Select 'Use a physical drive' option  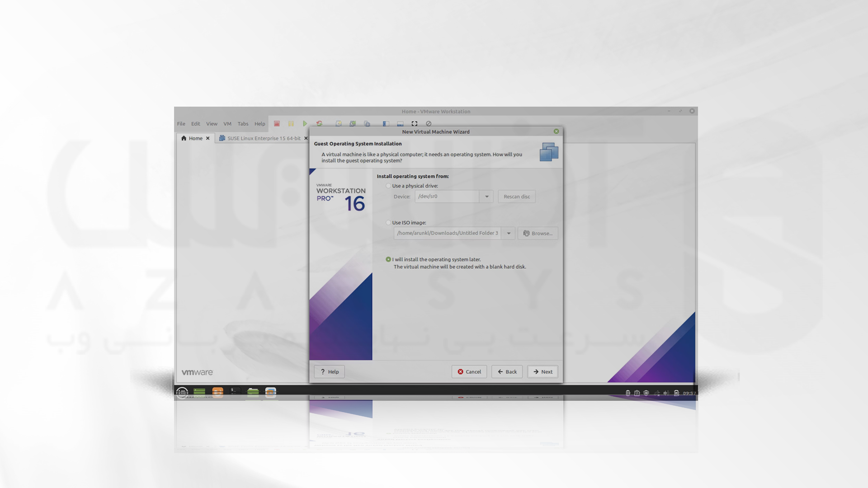(388, 185)
